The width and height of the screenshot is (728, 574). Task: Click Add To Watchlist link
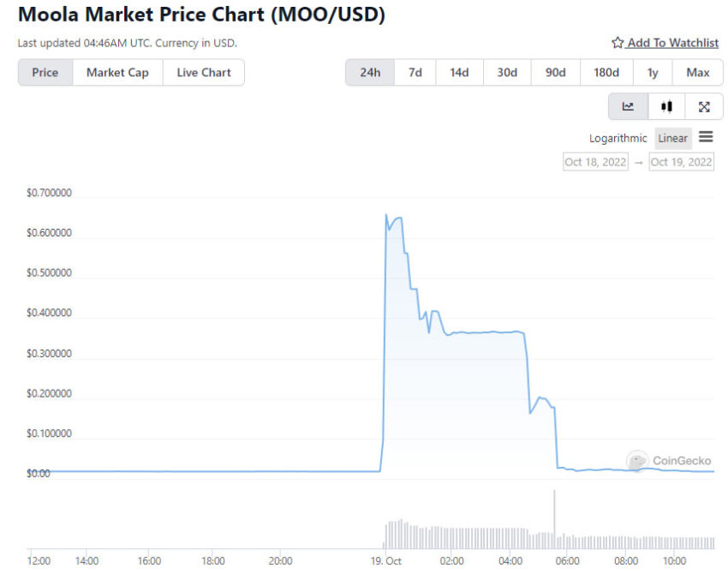click(672, 43)
